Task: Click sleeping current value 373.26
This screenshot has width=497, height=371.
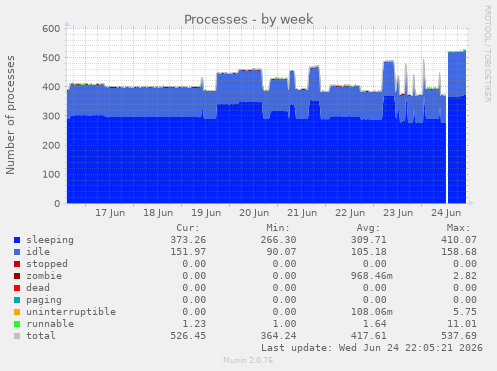Action: (x=188, y=240)
